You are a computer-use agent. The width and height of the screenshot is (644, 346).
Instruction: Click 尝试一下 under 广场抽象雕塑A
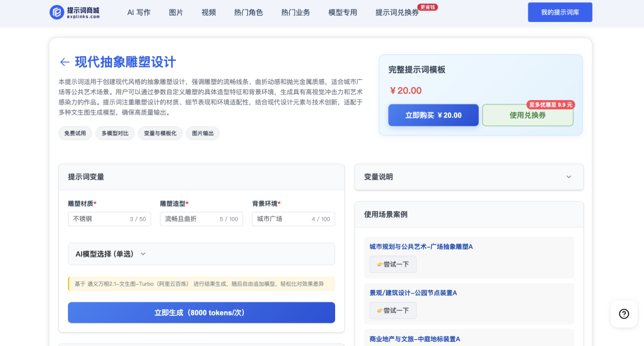coord(393,264)
